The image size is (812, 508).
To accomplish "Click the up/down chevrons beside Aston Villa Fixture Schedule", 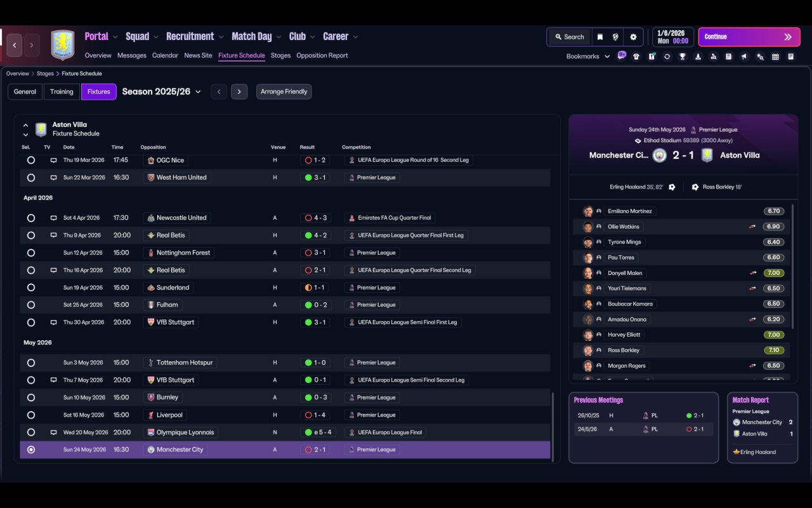I will click(25, 130).
